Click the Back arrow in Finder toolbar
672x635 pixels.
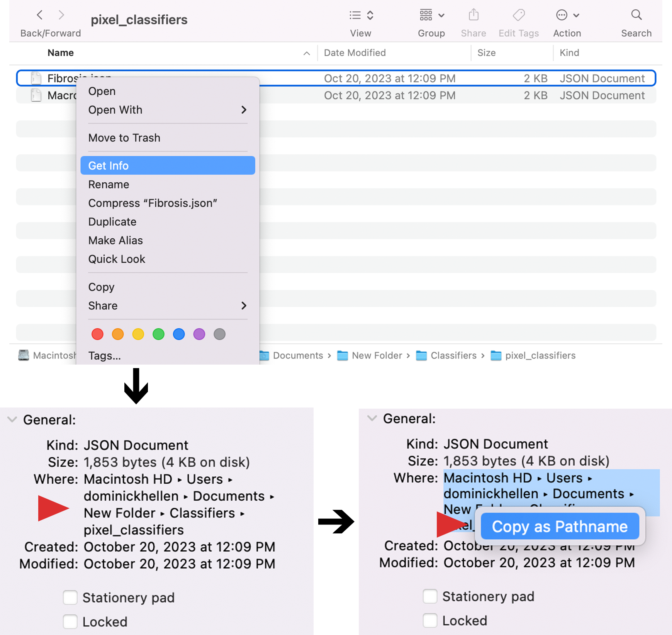(39, 15)
